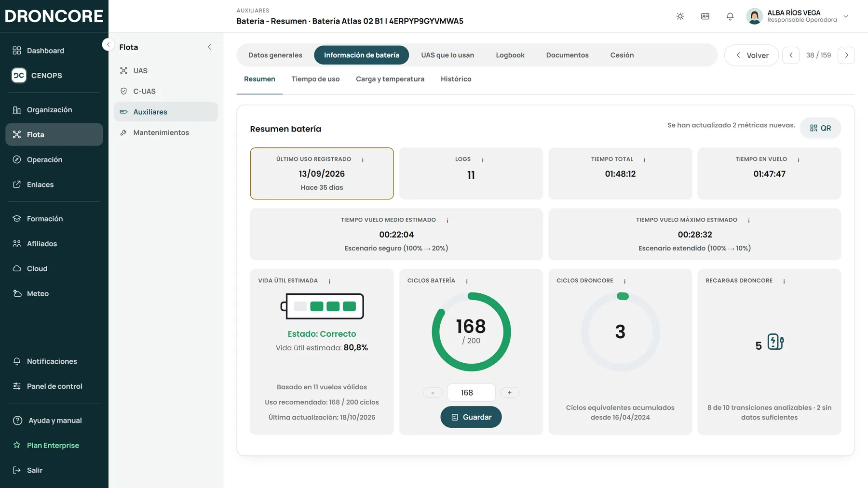Collapse the main sidebar with round arrow

coord(108,44)
